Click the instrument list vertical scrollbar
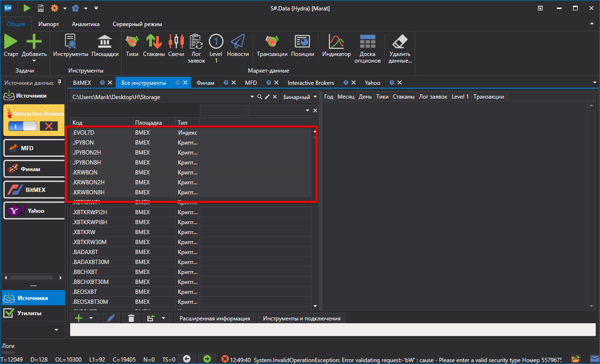 315,218
